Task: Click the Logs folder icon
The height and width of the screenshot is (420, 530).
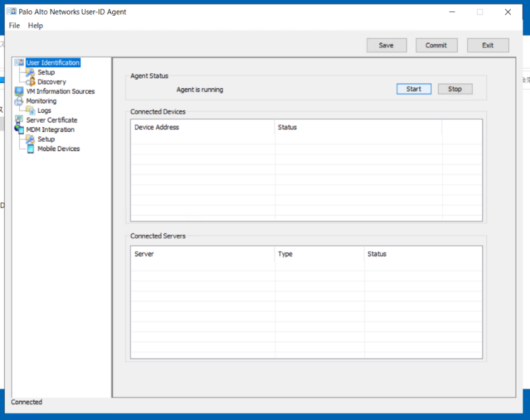Action: coord(30,110)
